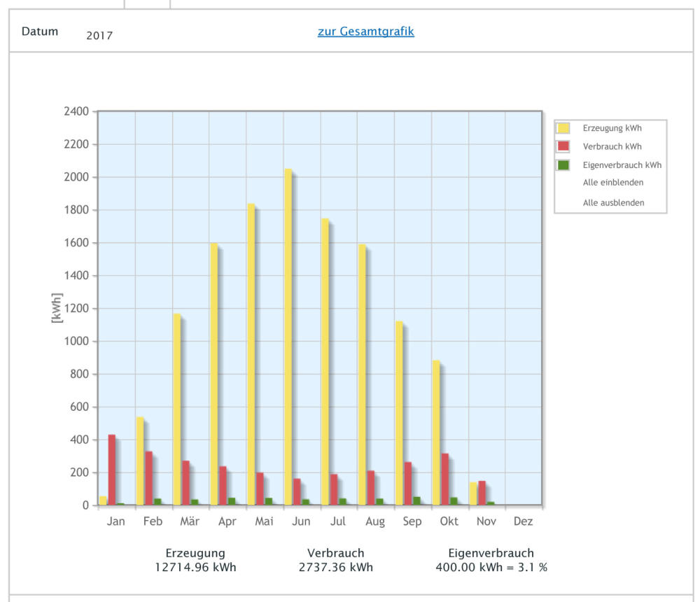Toggle the 'Verbrauch kWh' legend label
The height and width of the screenshot is (602, 700).
point(612,147)
